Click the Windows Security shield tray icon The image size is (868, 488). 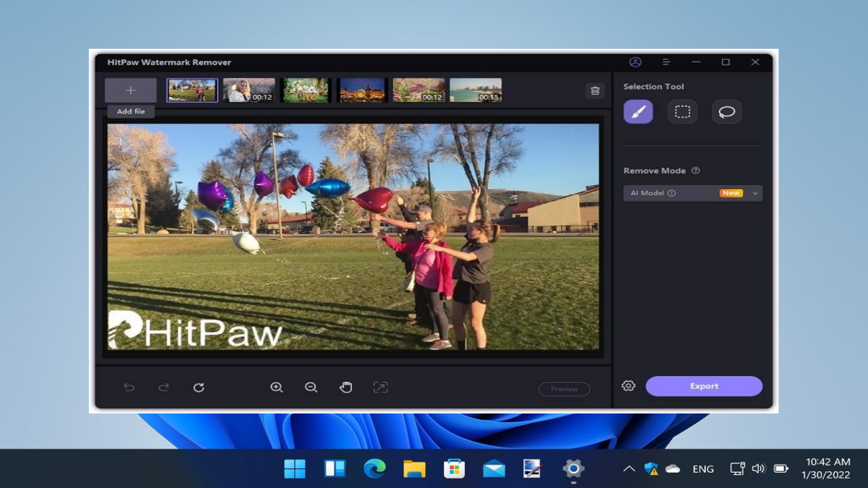[651, 468]
